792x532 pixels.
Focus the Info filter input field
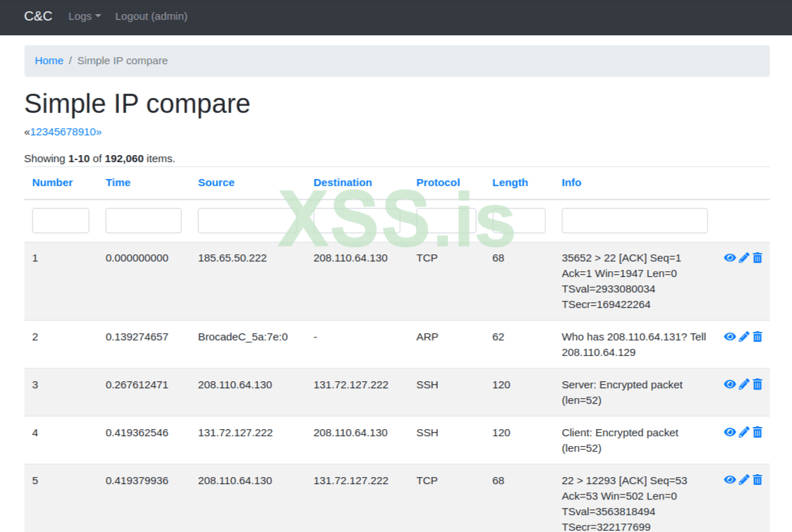634,221
